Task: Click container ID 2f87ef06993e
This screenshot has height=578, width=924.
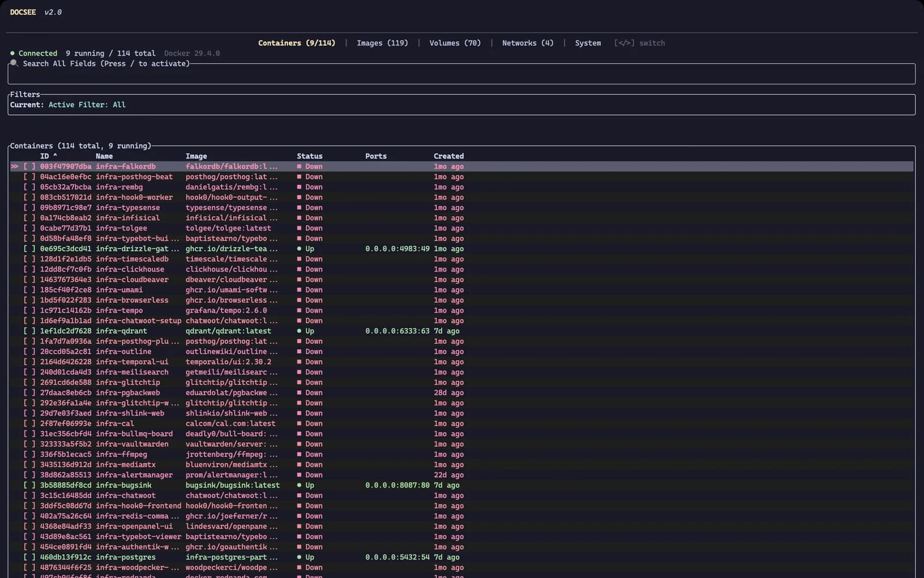Action: pos(66,424)
